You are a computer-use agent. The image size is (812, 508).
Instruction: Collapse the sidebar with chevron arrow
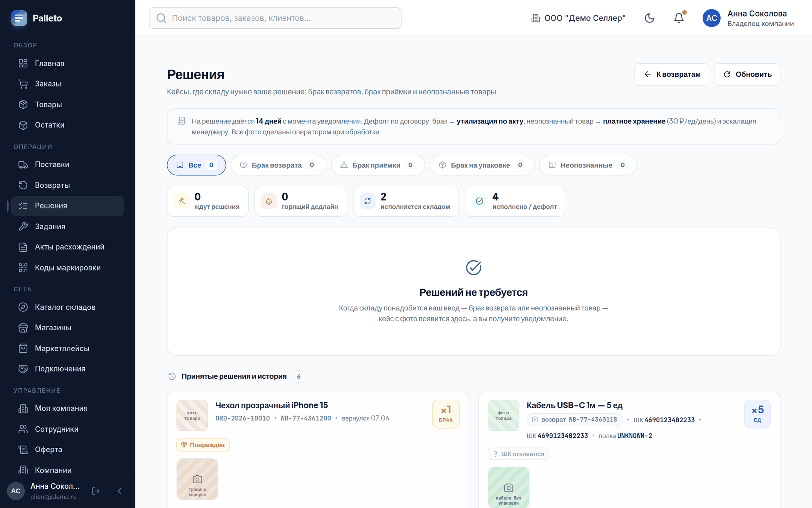[x=120, y=491]
